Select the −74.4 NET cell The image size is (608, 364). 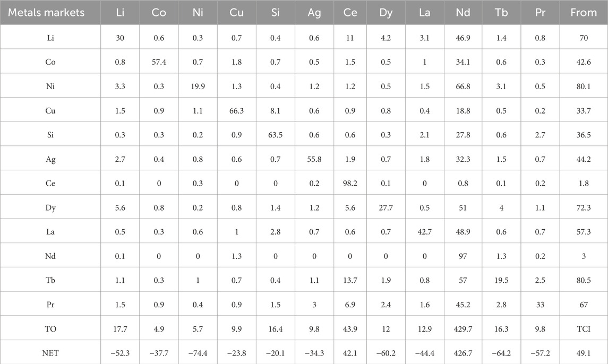(198, 353)
